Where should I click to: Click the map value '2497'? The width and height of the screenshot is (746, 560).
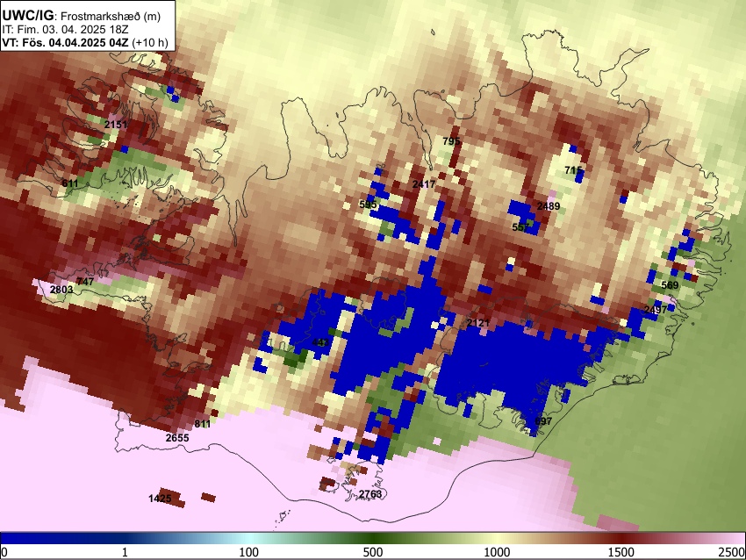[656, 310]
